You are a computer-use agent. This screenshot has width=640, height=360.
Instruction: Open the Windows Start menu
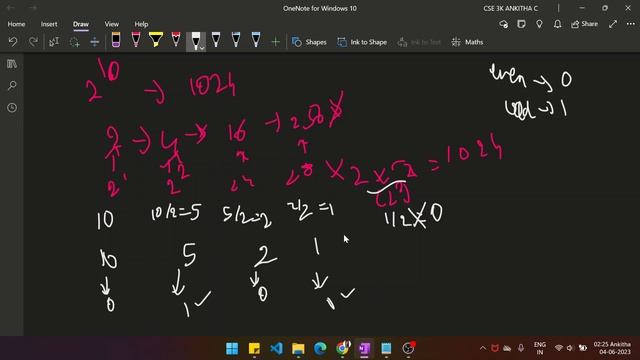(x=232, y=348)
